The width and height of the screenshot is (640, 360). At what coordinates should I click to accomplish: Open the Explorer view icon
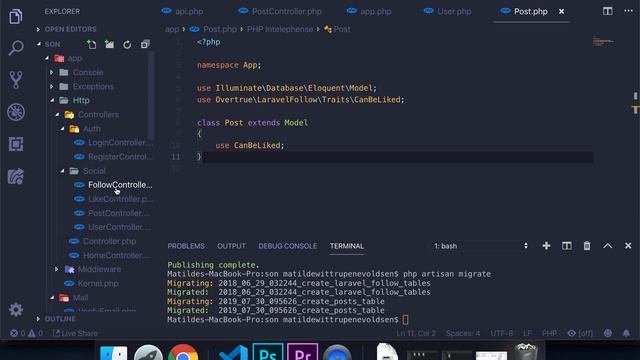coord(16,16)
